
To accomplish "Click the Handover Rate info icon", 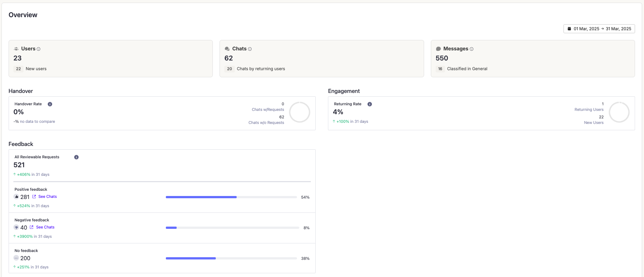I will pyautogui.click(x=50, y=104).
